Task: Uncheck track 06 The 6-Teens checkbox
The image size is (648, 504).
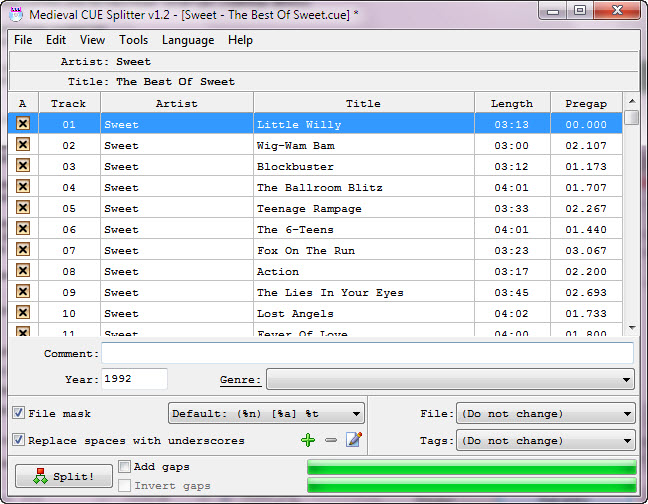Action: point(23,228)
